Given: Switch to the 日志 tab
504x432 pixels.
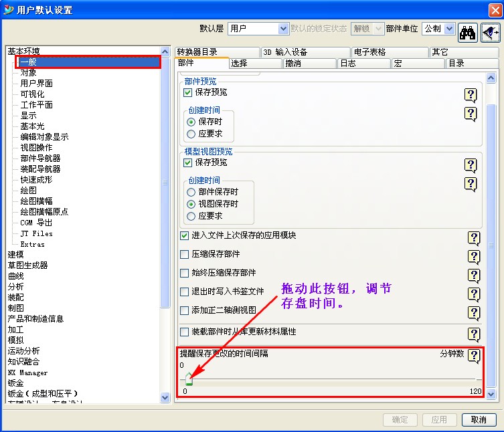Looking at the screenshot, I should click(x=364, y=64).
